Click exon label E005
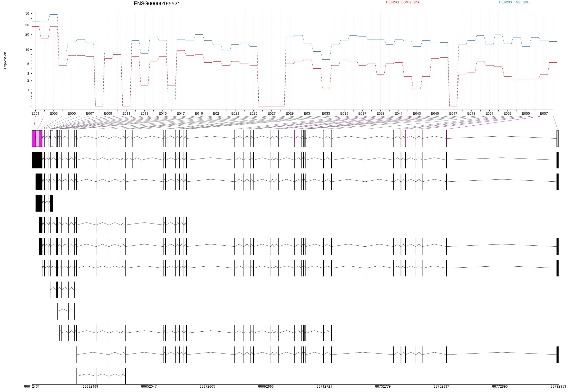The height and width of the screenshot is (392, 585). coord(72,113)
